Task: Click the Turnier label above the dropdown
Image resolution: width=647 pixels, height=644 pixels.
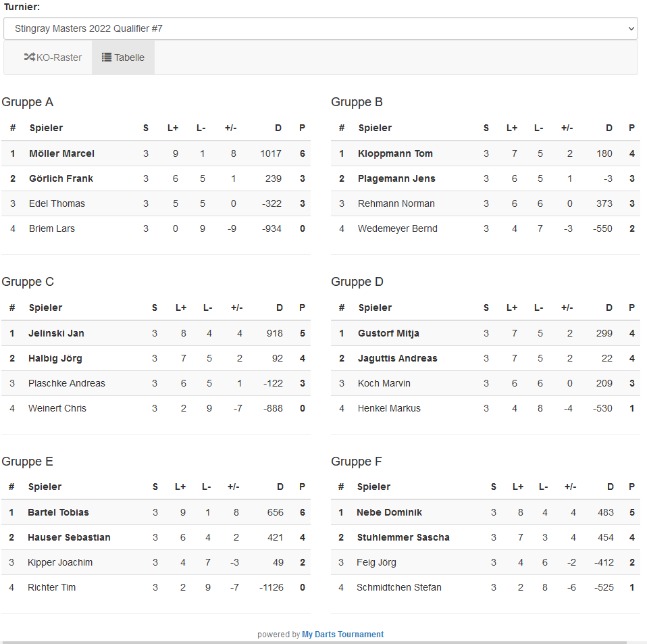Action: [22, 7]
